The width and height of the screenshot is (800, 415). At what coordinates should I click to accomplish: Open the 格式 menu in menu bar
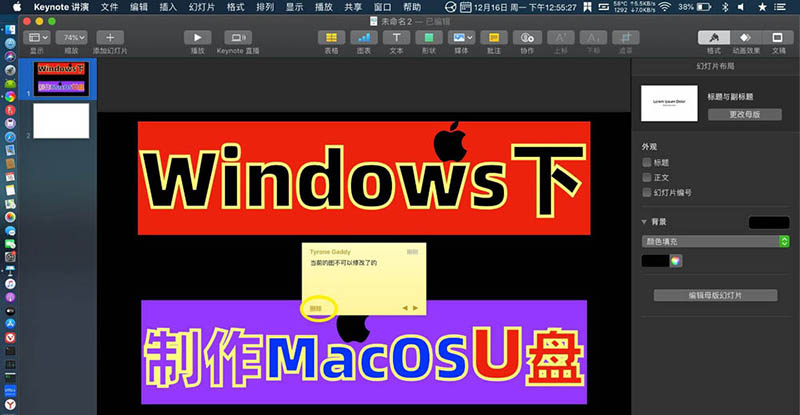click(235, 7)
